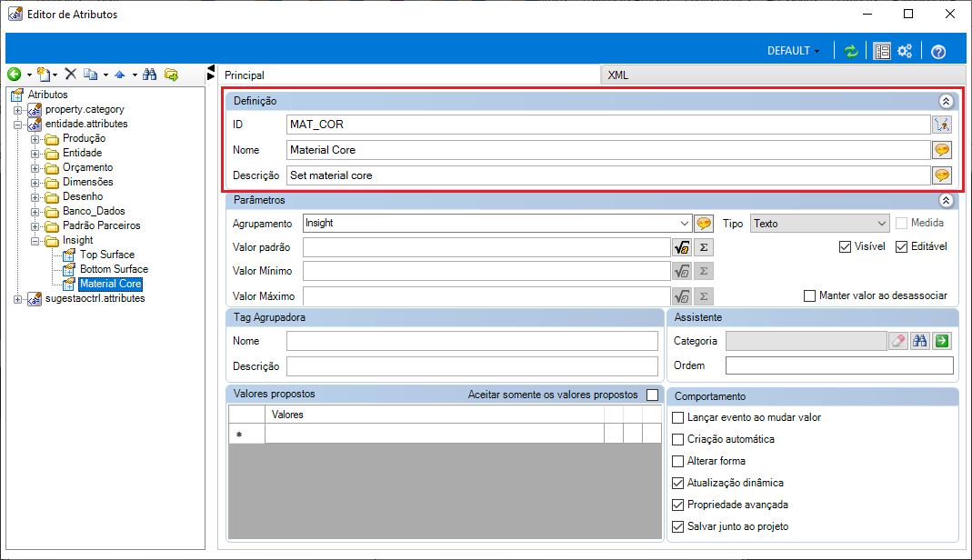Open settings with the gears icon

(x=905, y=51)
